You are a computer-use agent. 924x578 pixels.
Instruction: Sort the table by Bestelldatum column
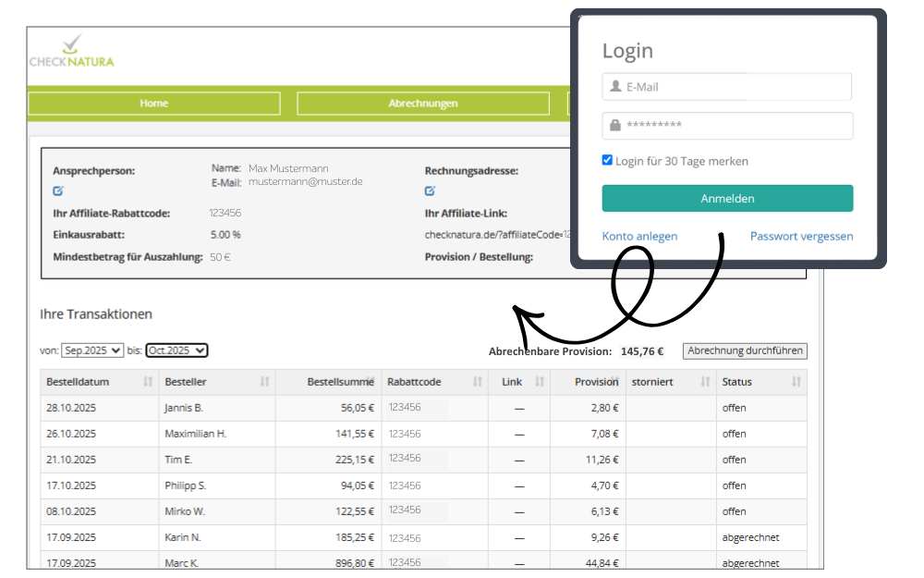click(x=147, y=381)
